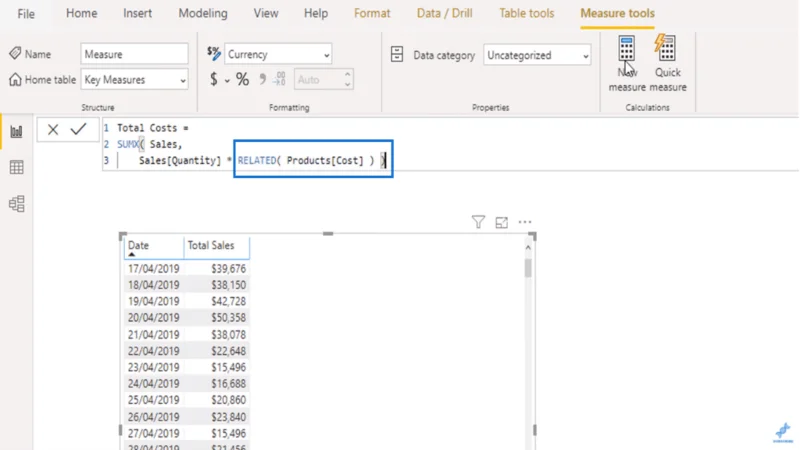This screenshot has height=450, width=800.
Task: Open the Quick measure lightning icon
Action: tap(666, 48)
